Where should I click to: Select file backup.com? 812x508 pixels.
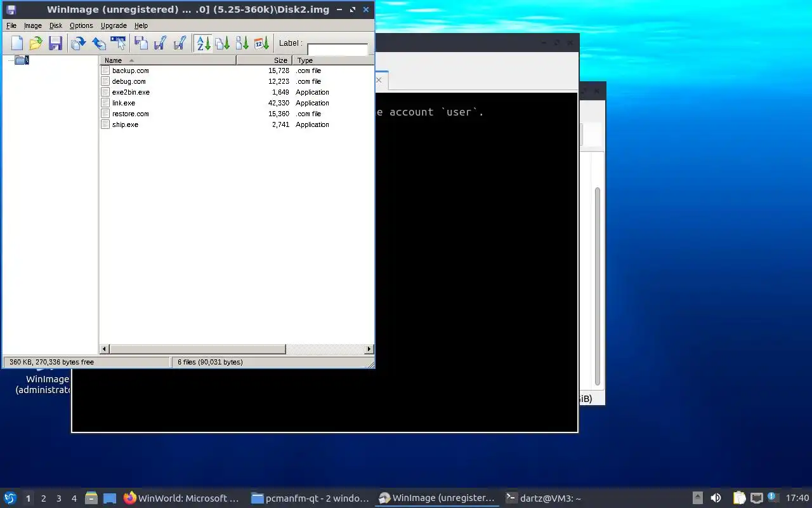(x=130, y=70)
